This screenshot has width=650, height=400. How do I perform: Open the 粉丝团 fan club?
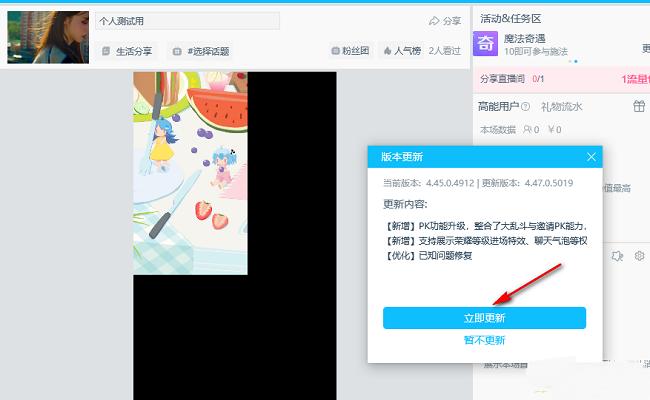350,50
